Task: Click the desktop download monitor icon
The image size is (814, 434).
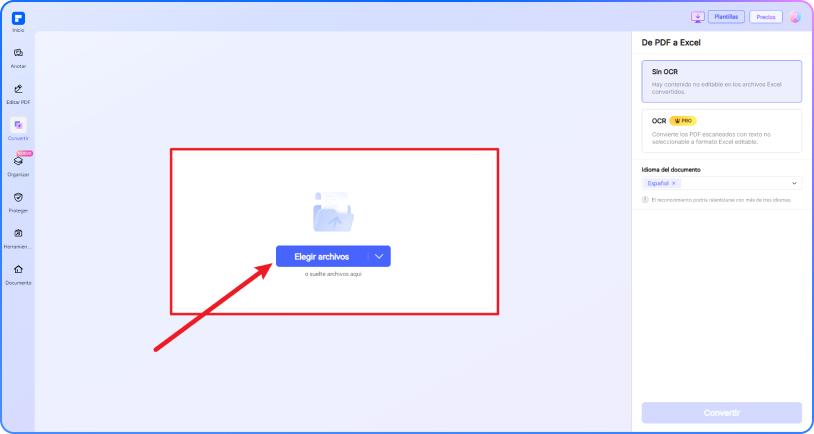Action: point(698,17)
